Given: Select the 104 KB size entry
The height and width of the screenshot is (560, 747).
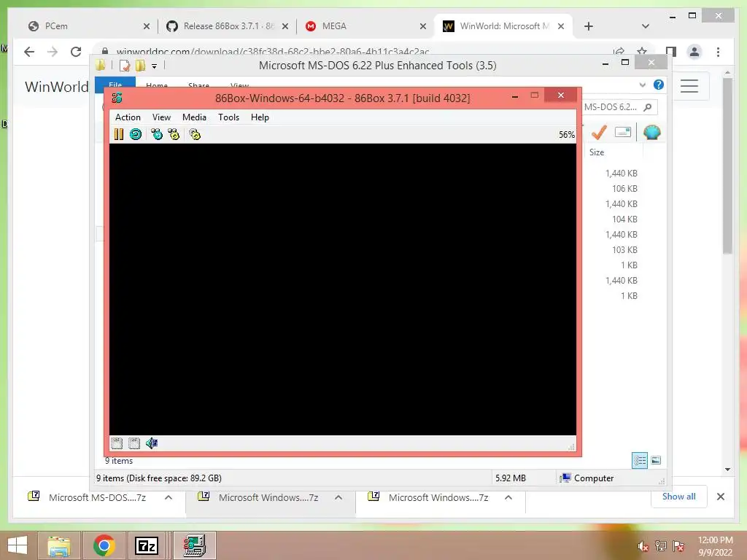Looking at the screenshot, I should click(x=624, y=219).
